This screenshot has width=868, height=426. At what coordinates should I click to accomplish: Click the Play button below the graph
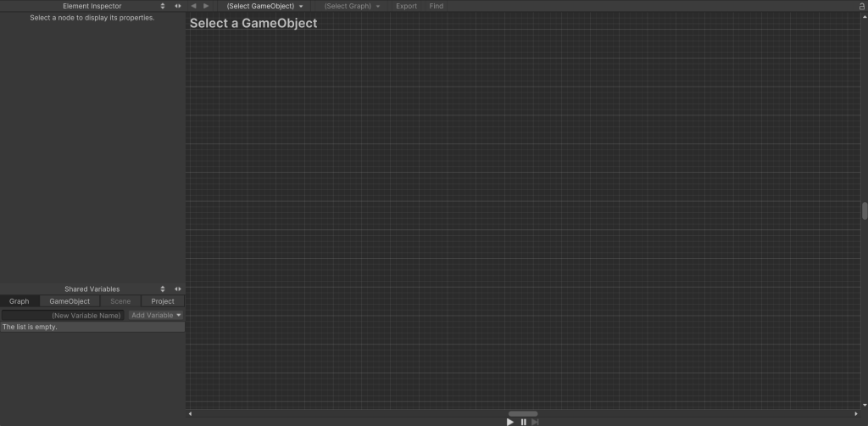point(510,422)
